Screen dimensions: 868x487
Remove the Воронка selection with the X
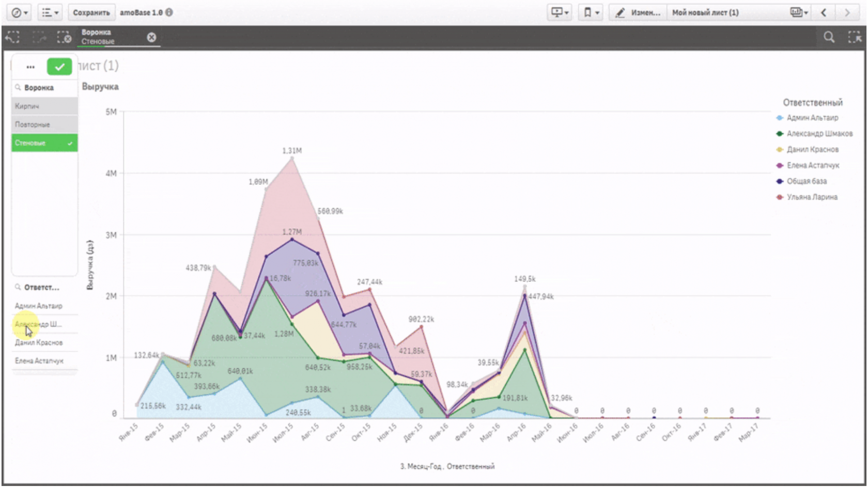151,37
